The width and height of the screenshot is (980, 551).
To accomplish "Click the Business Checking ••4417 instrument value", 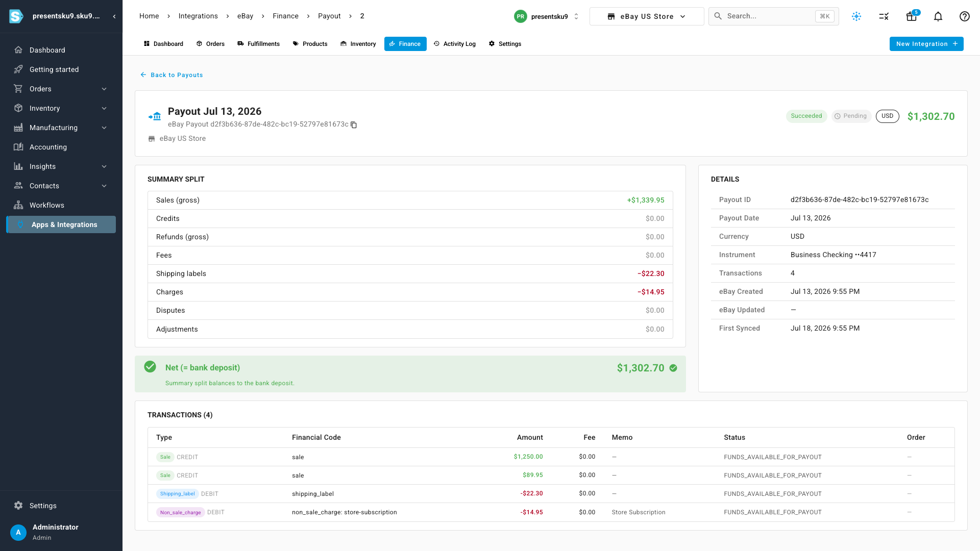I will click(x=833, y=255).
